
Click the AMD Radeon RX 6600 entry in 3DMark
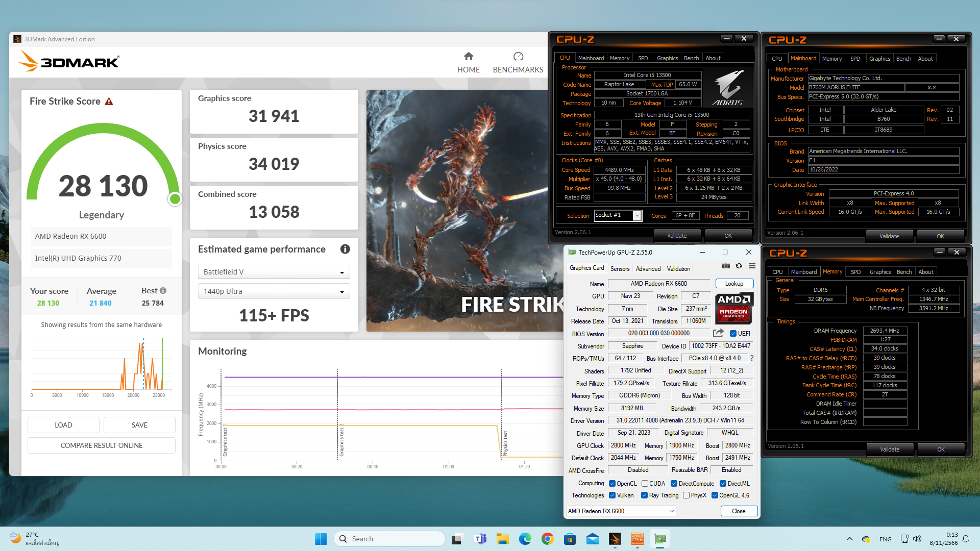tap(102, 236)
